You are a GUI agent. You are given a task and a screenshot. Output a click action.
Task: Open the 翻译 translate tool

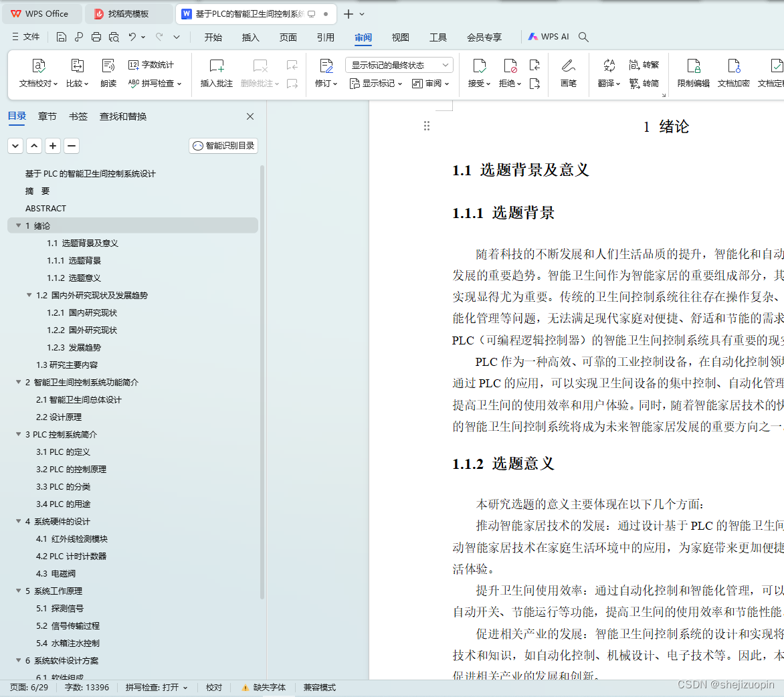609,73
